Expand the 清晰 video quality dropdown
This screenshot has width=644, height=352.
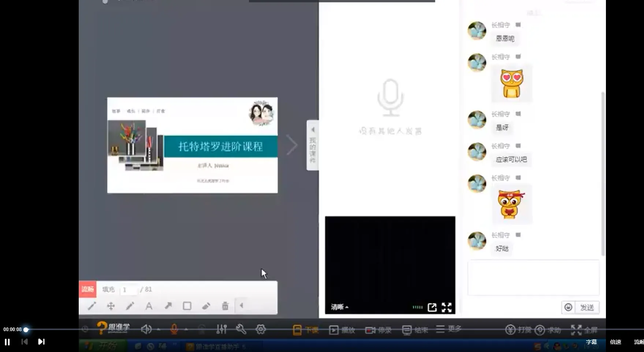click(339, 307)
